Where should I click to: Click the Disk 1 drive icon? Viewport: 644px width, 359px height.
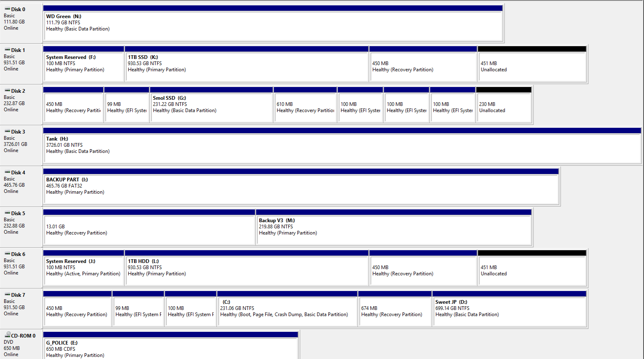tap(7, 50)
